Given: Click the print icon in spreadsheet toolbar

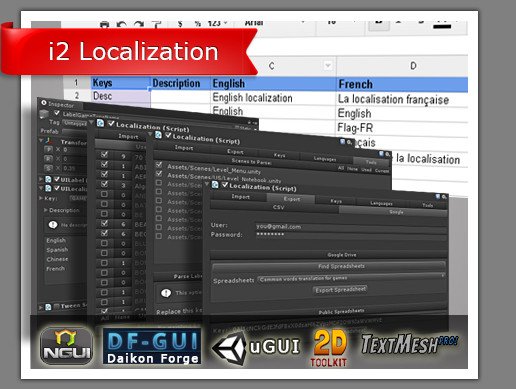Looking at the screenshot, I should 104,25.
